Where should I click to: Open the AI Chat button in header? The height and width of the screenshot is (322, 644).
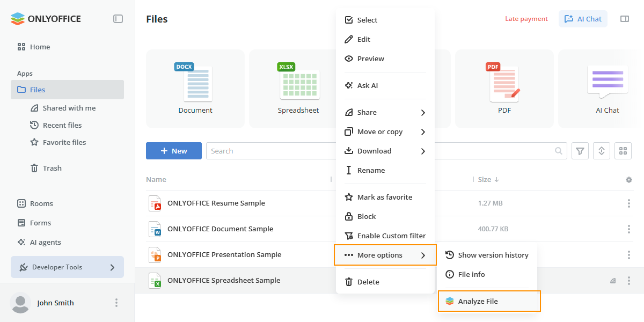(x=583, y=19)
